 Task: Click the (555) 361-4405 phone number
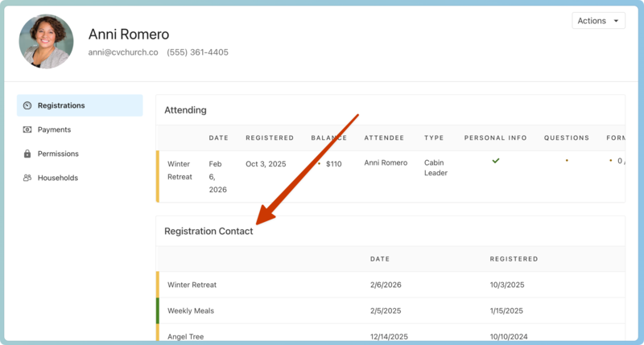point(197,52)
